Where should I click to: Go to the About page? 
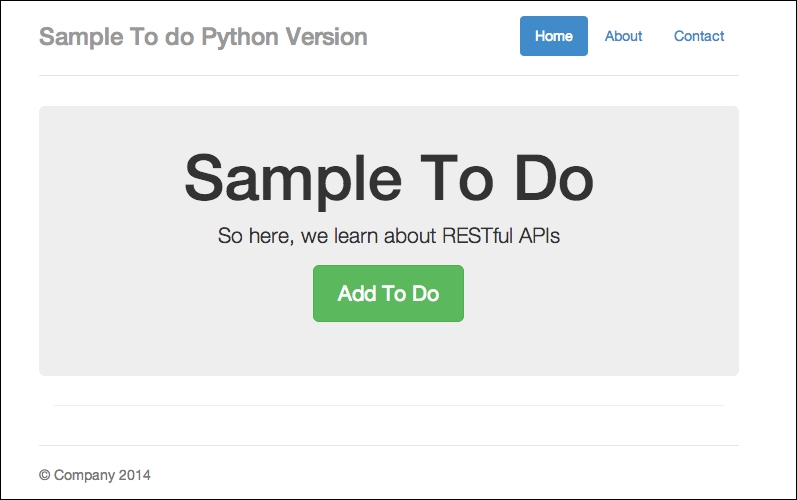click(623, 36)
